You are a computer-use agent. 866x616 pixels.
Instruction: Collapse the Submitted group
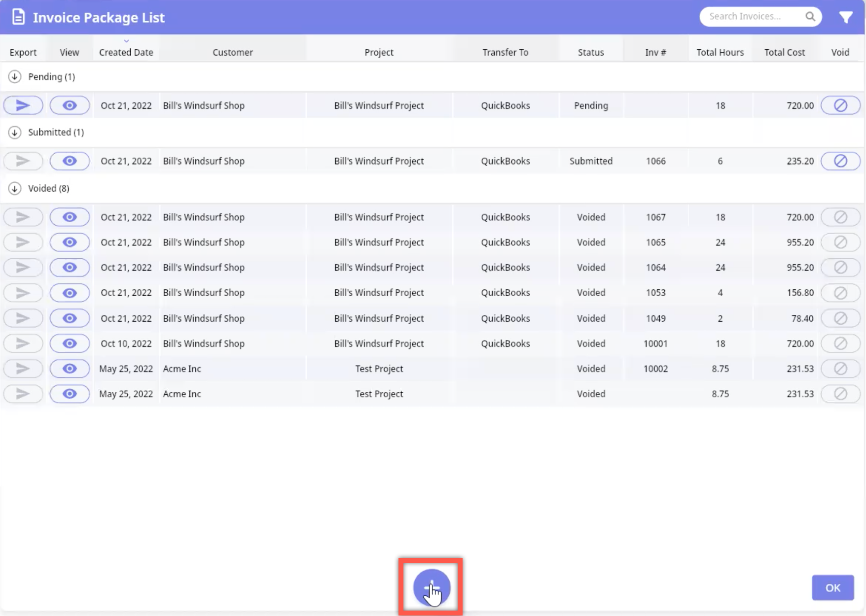15,133
